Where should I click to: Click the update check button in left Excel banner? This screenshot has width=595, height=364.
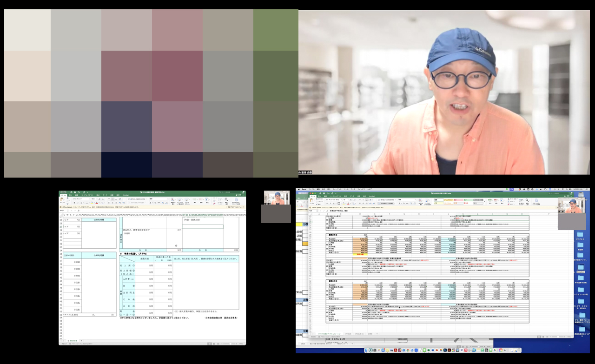tap(235, 207)
